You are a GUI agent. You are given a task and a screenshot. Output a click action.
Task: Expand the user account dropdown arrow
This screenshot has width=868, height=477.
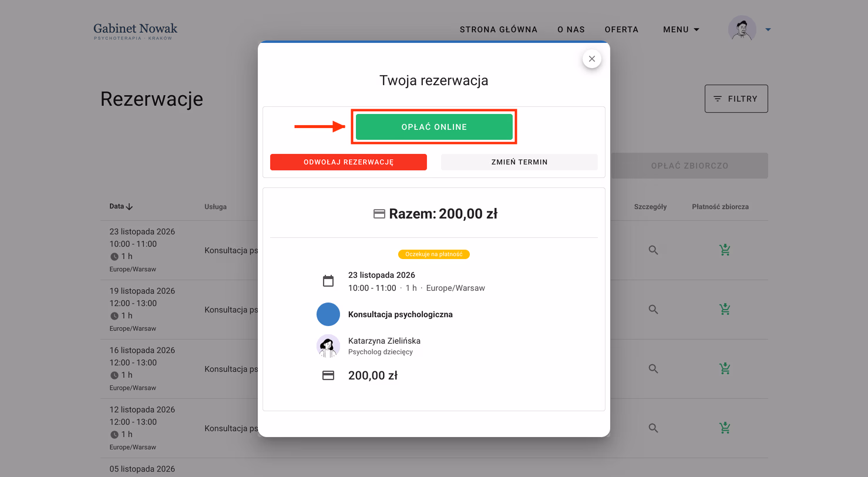coord(768,29)
